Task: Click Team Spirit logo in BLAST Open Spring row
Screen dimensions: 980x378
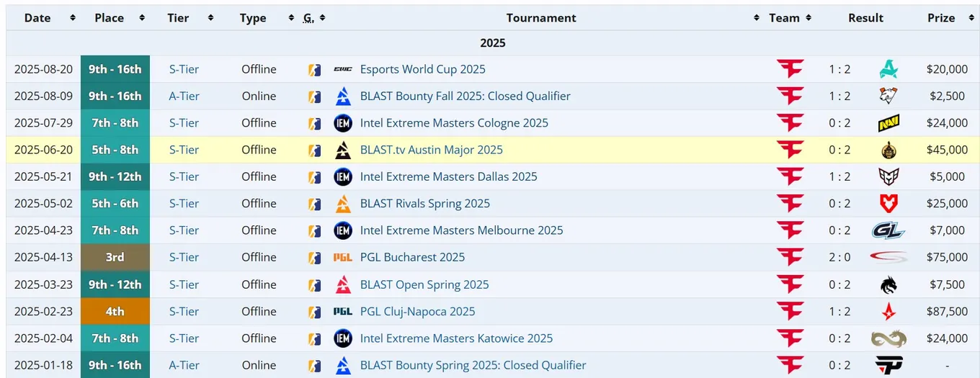Action: pyautogui.click(x=888, y=284)
